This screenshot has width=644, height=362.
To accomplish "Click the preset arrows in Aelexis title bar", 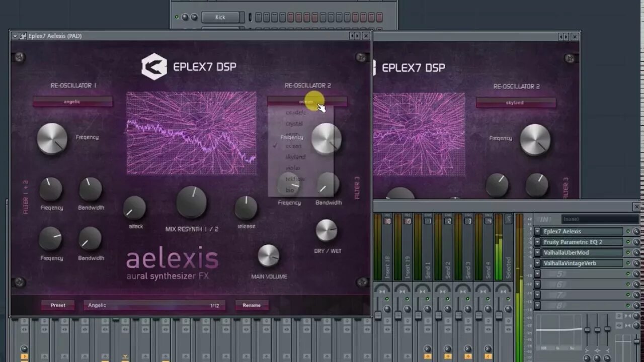I will click(x=355, y=36).
